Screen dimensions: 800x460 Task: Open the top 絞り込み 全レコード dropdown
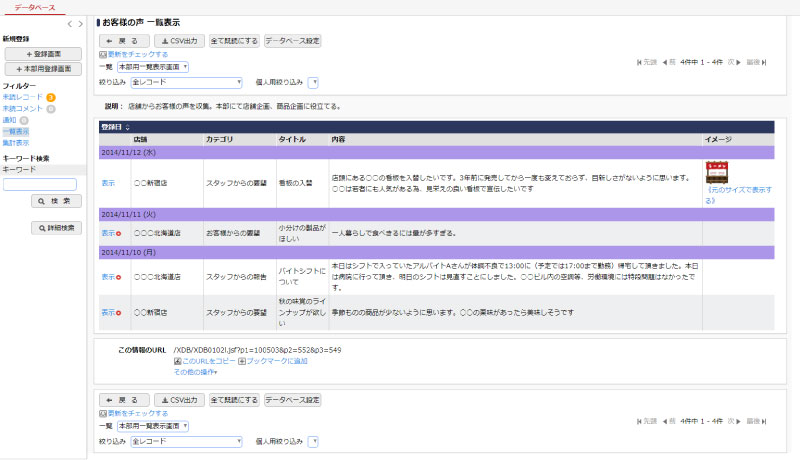(186, 83)
